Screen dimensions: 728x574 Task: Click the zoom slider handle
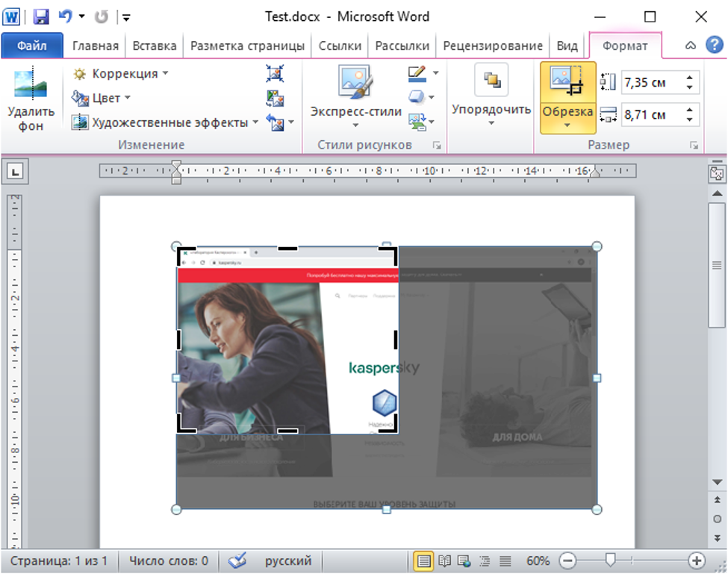pyautogui.click(x=610, y=560)
